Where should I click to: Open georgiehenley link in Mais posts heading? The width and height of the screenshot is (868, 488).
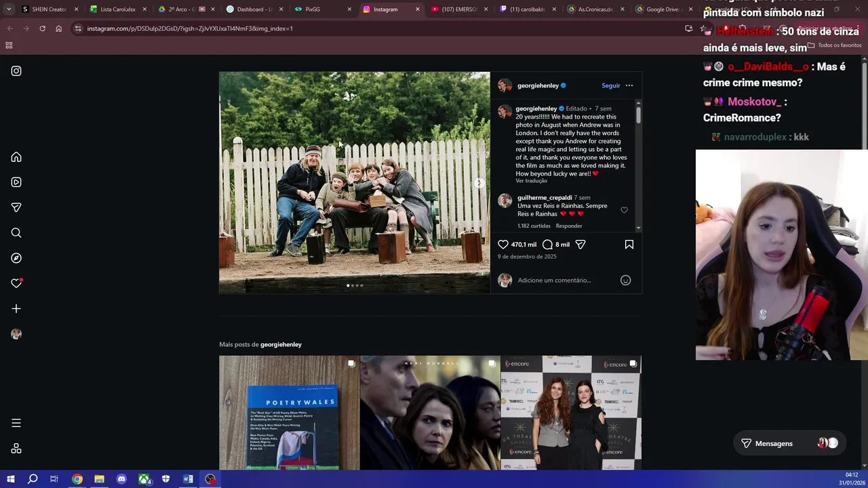[x=281, y=344]
